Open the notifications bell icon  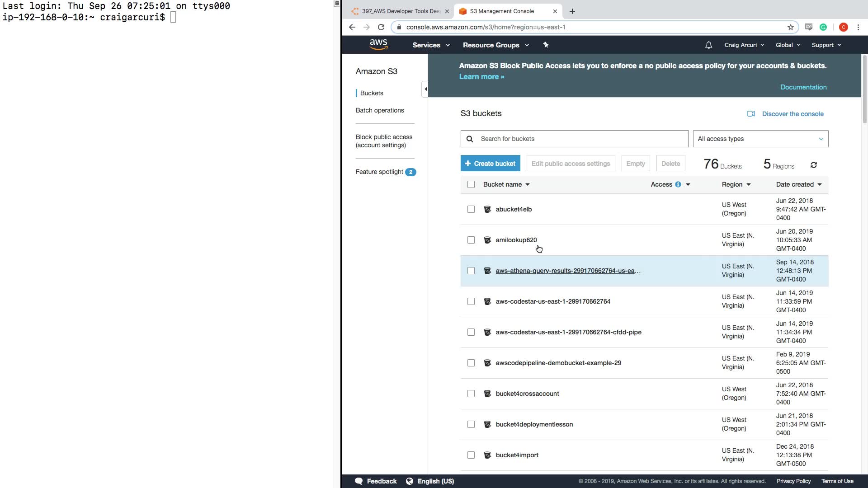(x=708, y=45)
